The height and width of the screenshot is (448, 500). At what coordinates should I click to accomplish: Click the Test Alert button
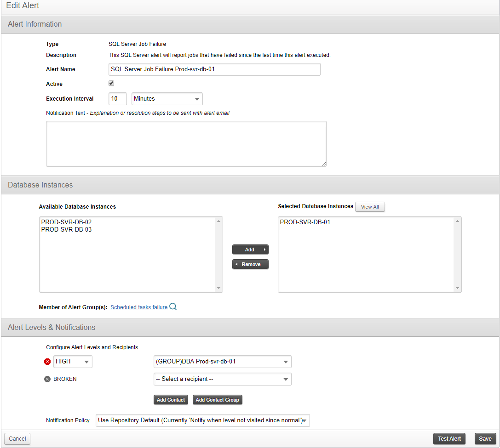449,439
